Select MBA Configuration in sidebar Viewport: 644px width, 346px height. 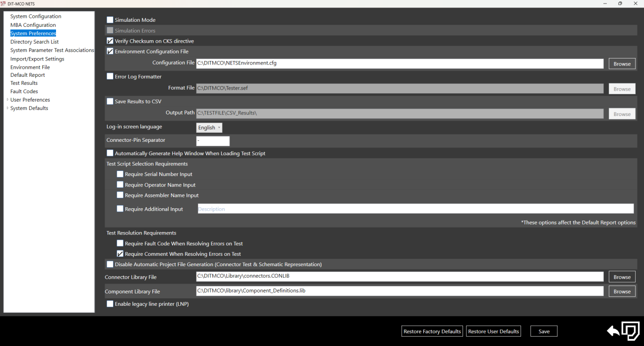(x=33, y=25)
